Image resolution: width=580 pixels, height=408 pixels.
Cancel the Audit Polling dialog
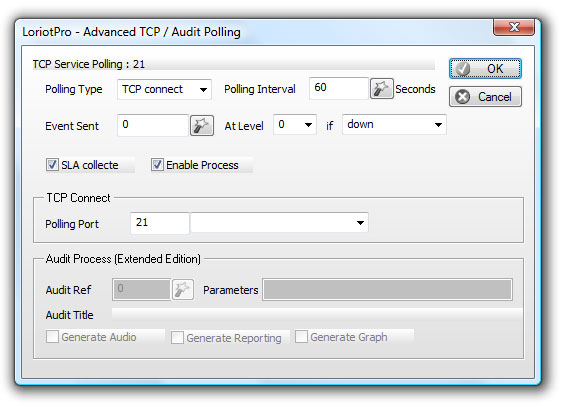click(485, 97)
